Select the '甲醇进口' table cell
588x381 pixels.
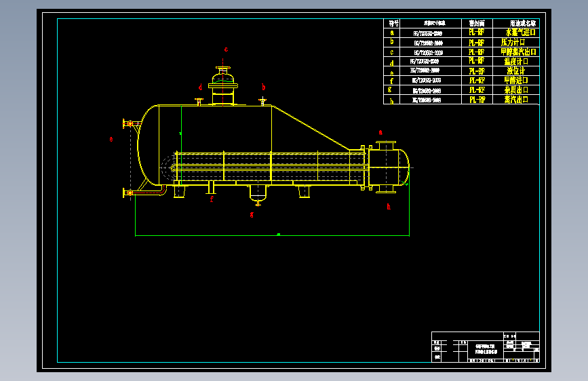pos(516,80)
